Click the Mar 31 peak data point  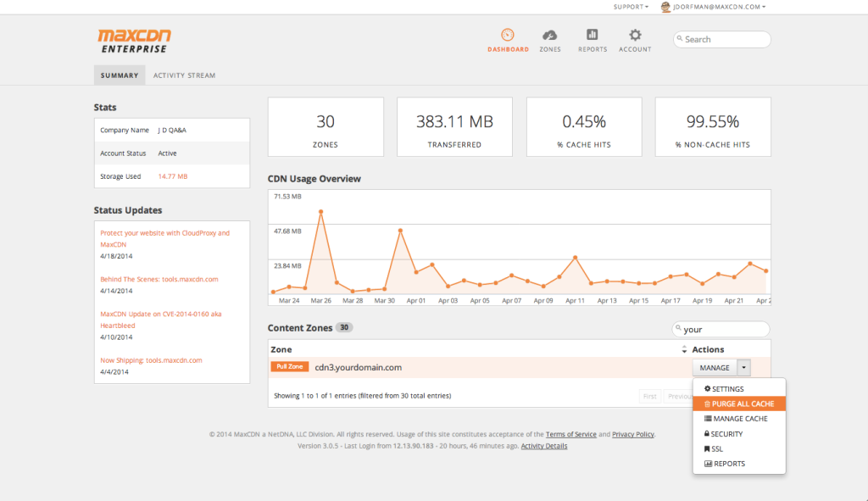pyautogui.click(x=400, y=231)
